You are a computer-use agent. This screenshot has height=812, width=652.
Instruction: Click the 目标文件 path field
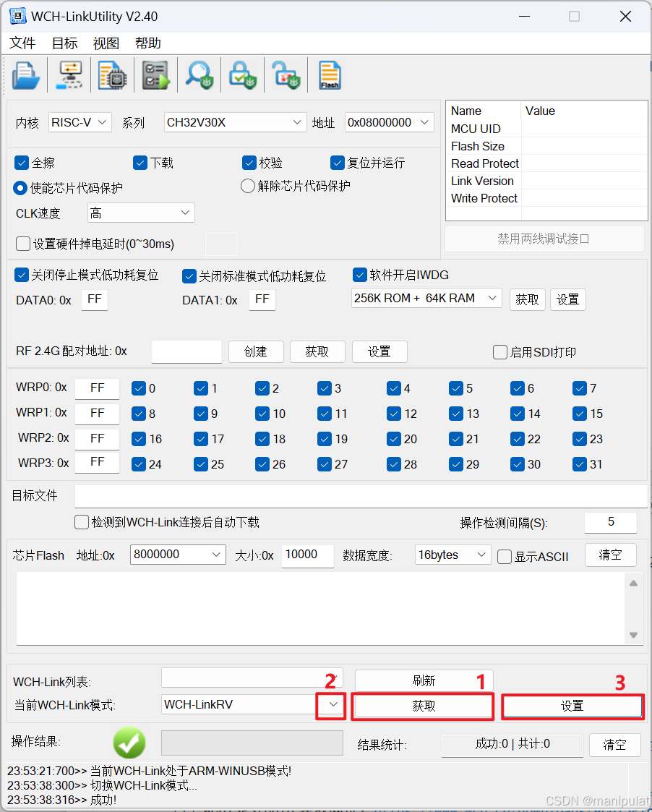pyautogui.click(x=361, y=496)
